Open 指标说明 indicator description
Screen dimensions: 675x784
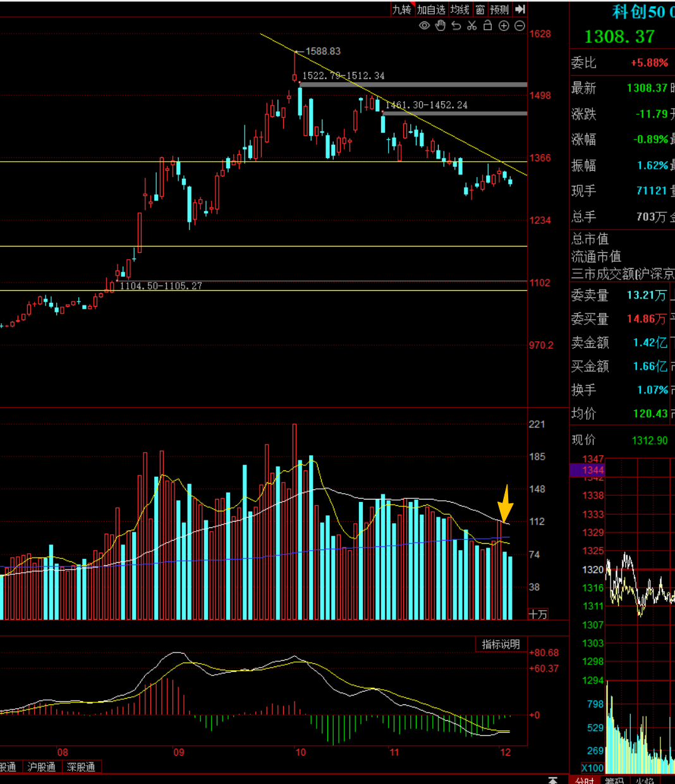(501, 644)
